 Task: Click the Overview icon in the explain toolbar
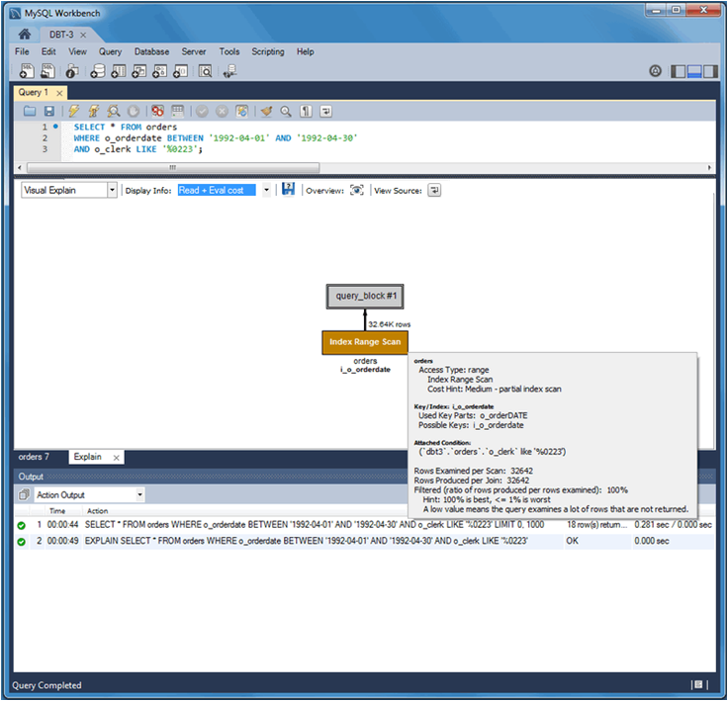356,190
